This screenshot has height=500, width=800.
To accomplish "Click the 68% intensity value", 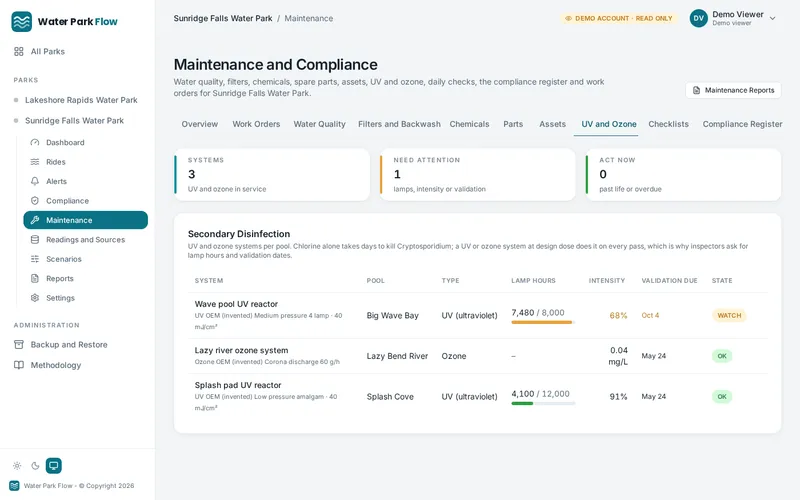I will tap(618, 315).
